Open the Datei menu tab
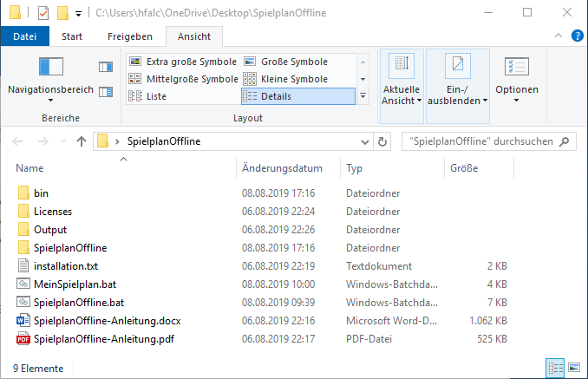The width and height of the screenshot is (588, 379). (x=25, y=36)
